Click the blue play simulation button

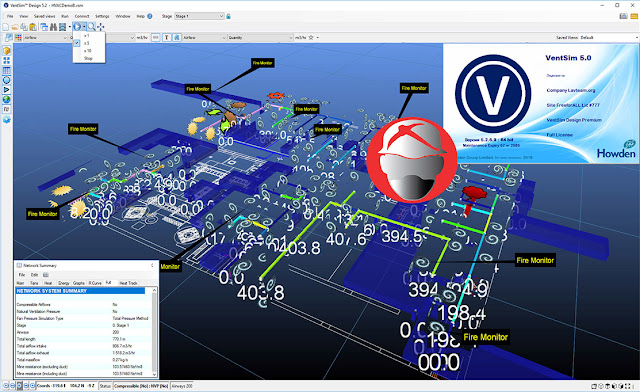[x=77, y=27]
